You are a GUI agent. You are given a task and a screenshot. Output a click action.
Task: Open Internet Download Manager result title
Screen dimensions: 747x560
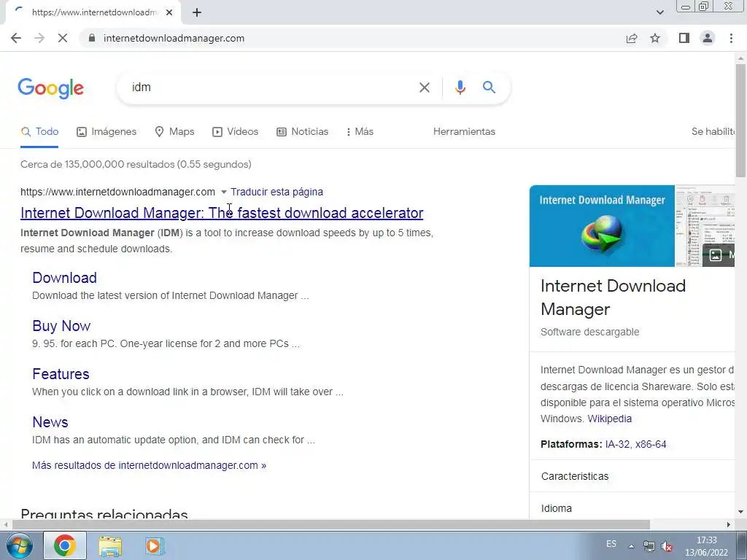pyautogui.click(x=222, y=213)
